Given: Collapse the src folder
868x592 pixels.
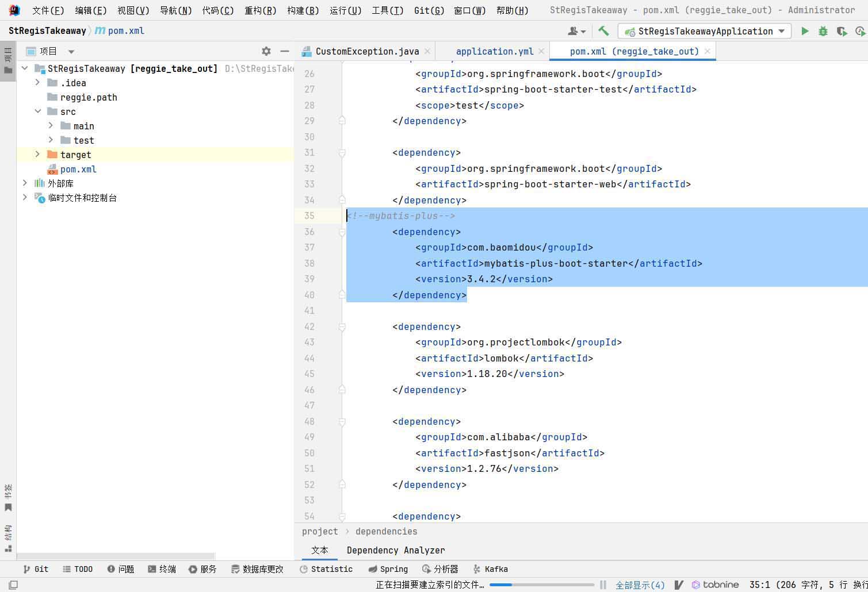Looking at the screenshot, I should click(38, 112).
